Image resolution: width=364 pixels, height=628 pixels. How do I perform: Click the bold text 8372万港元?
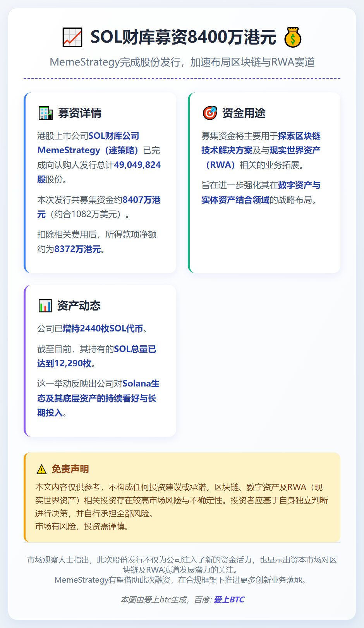pyautogui.click(x=77, y=249)
